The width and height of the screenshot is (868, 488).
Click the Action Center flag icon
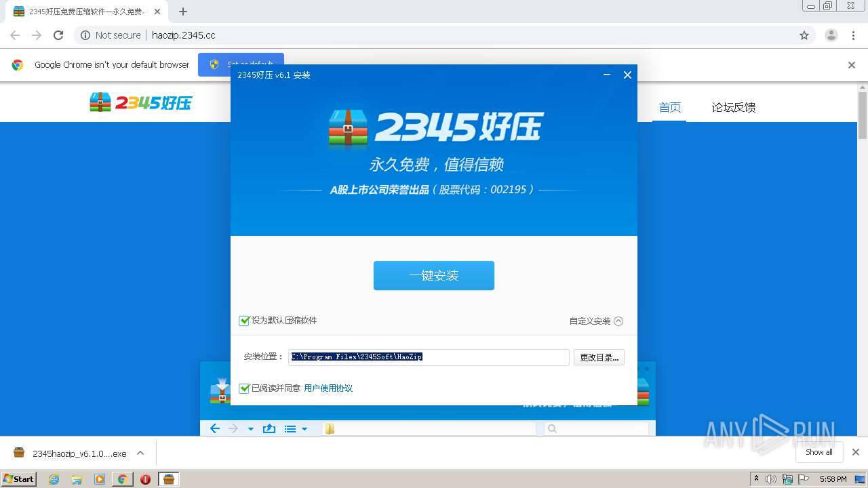point(804,479)
